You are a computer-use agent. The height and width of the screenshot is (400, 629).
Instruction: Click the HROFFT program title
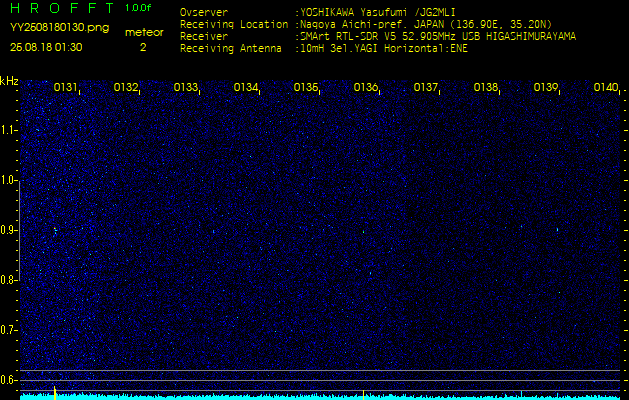[x=62, y=8]
